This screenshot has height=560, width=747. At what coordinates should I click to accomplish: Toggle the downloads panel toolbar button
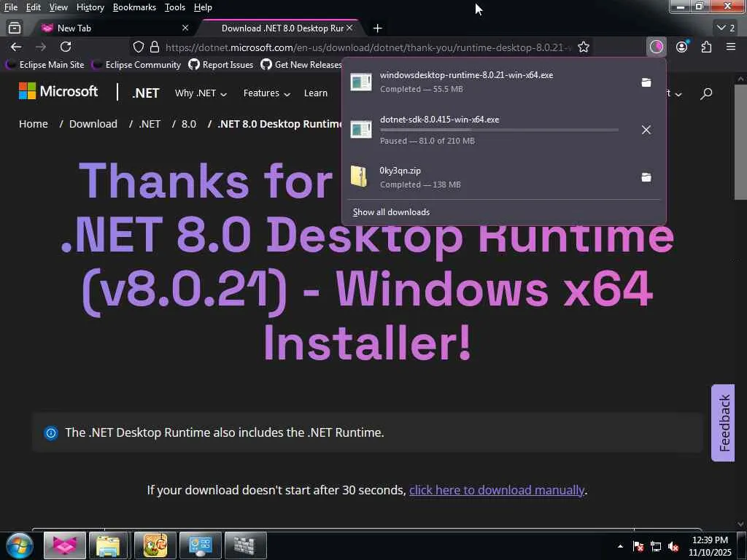[x=657, y=47]
